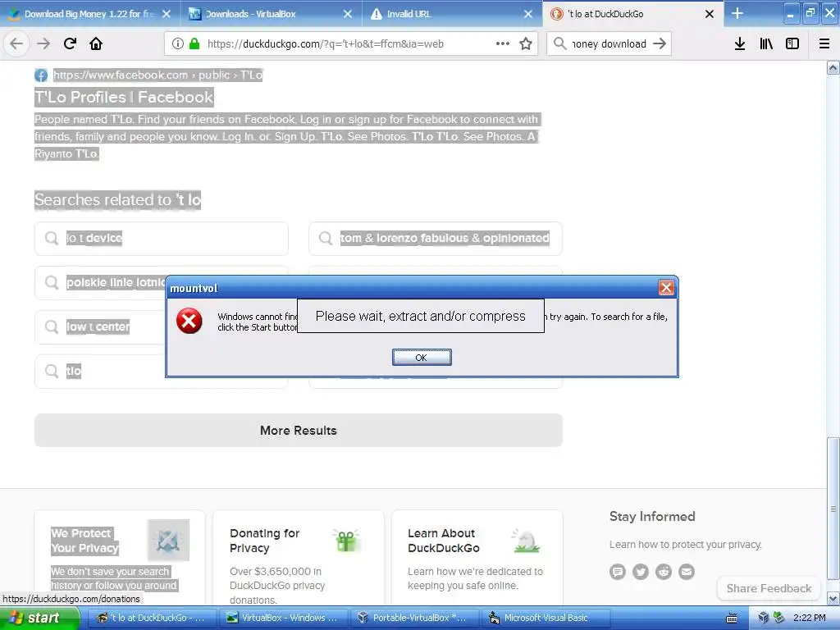The width and height of the screenshot is (840, 630).
Task: Bookmark this page with the star
Action: click(x=526, y=43)
